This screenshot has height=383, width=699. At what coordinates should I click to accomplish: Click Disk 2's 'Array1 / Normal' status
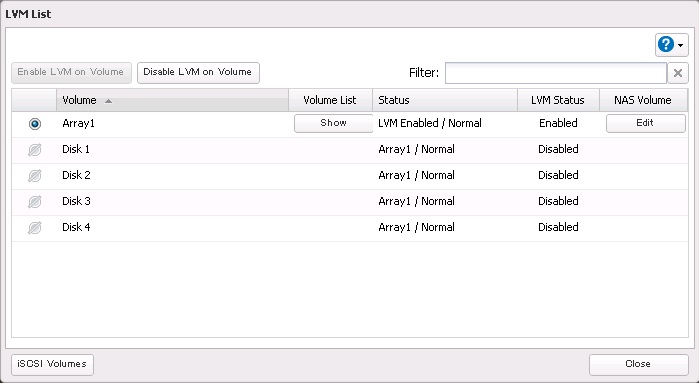[x=416, y=175]
